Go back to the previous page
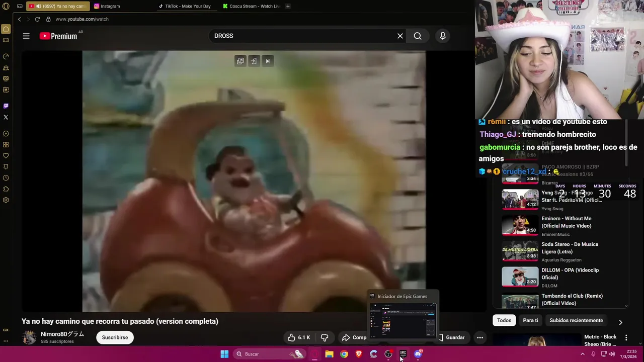644x362 pixels. click(19, 19)
